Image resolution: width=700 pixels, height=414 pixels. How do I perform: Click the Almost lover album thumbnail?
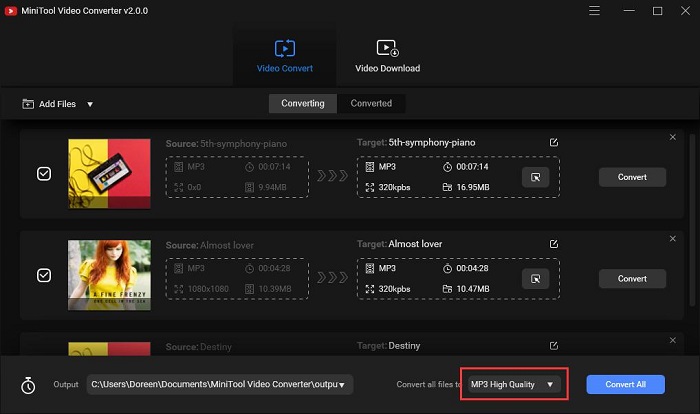[x=109, y=275]
